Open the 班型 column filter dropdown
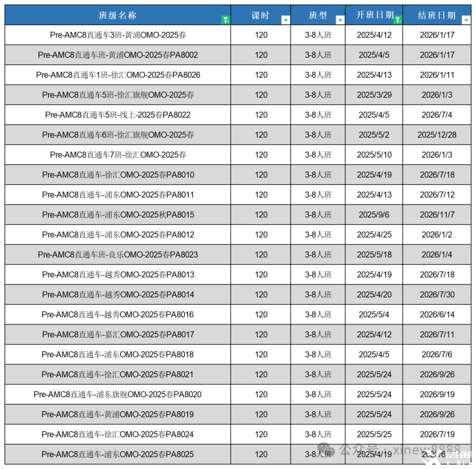 [x=340, y=20]
